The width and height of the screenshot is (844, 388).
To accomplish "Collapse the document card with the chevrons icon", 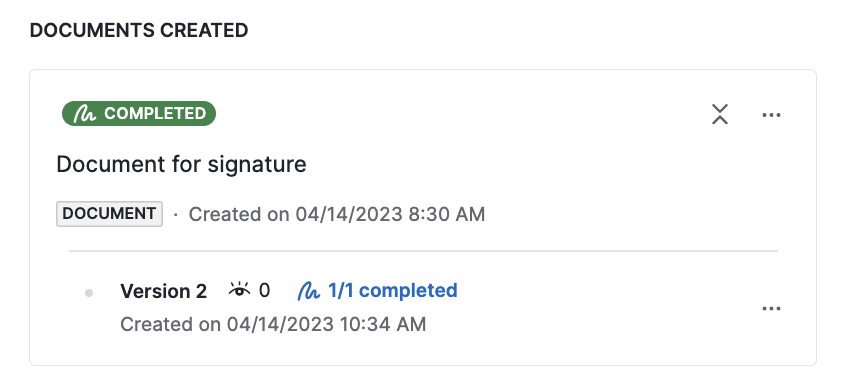I will point(720,115).
